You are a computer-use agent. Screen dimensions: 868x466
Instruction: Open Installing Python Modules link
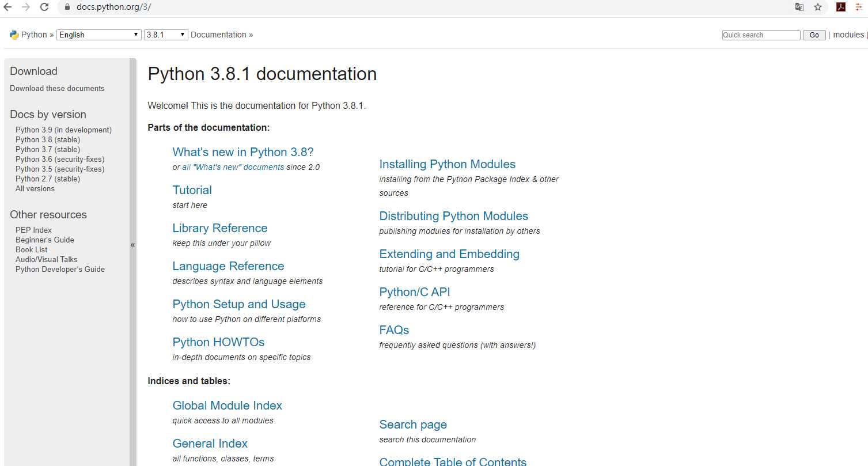point(448,164)
